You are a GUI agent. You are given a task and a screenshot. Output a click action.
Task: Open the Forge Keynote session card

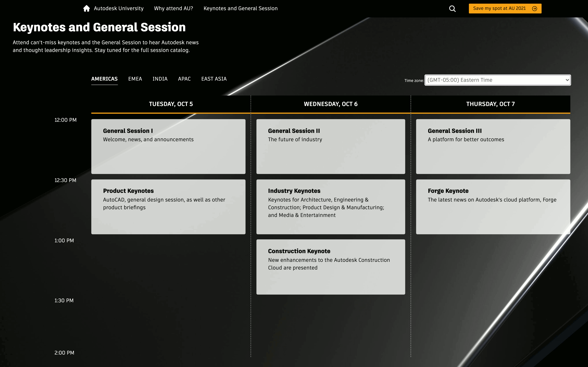493,207
